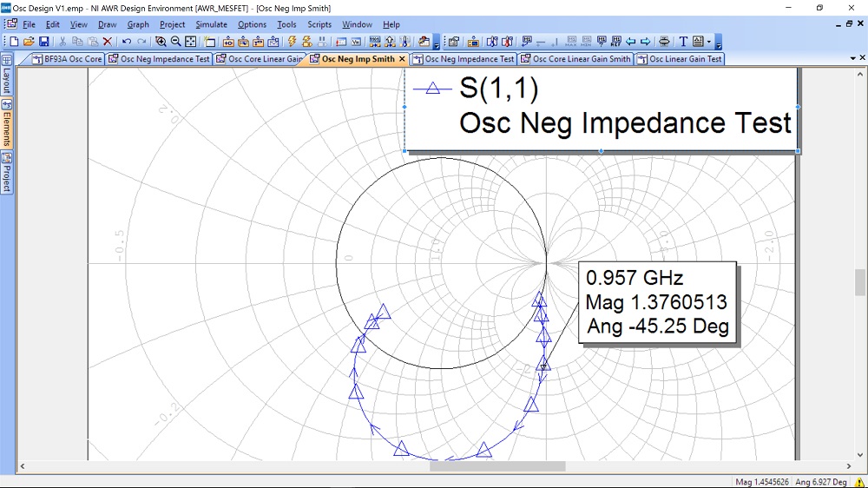Close the Osc Neg Imp Smith tab

pos(402,59)
